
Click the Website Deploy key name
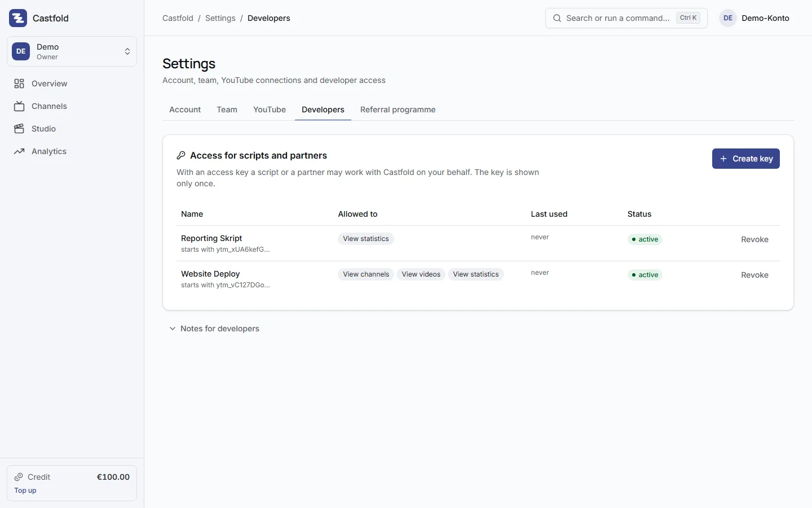(210, 274)
